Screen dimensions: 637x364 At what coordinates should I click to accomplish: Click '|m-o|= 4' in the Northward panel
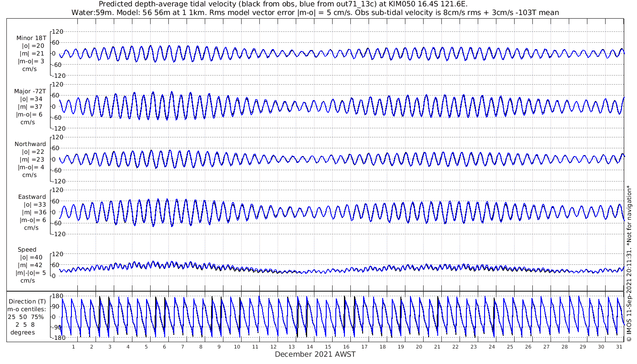click(31, 167)
